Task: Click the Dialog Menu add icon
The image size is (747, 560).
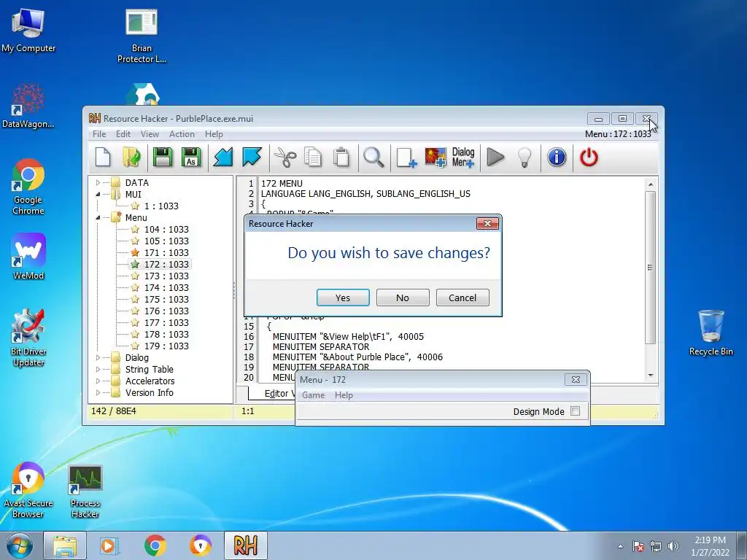Action: [x=463, y=157]
